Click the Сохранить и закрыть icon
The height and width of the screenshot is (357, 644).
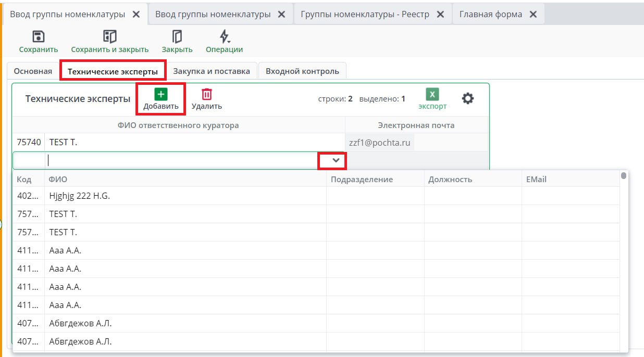point(109,36)
